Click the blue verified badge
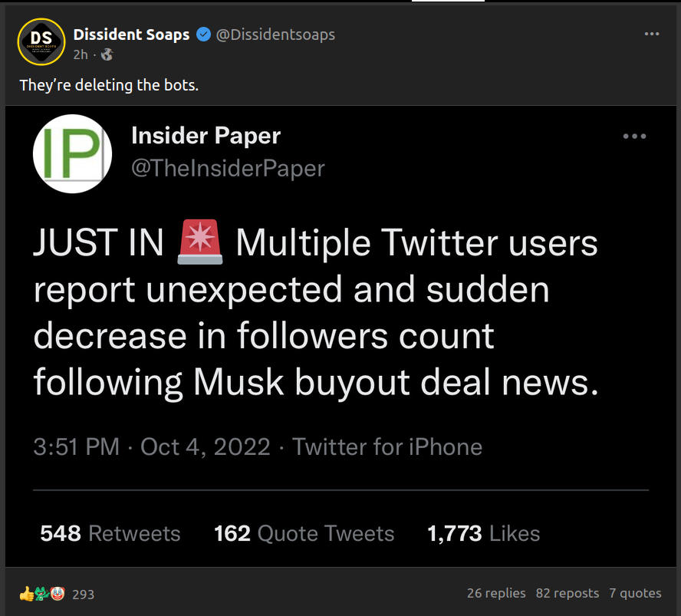 pos(203,35)
